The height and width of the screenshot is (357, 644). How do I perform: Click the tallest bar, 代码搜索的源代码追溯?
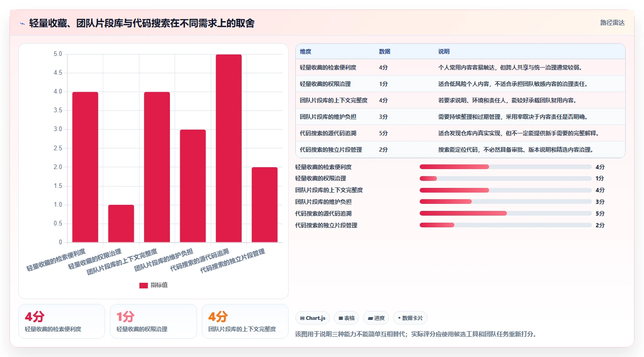click(229, 148)
